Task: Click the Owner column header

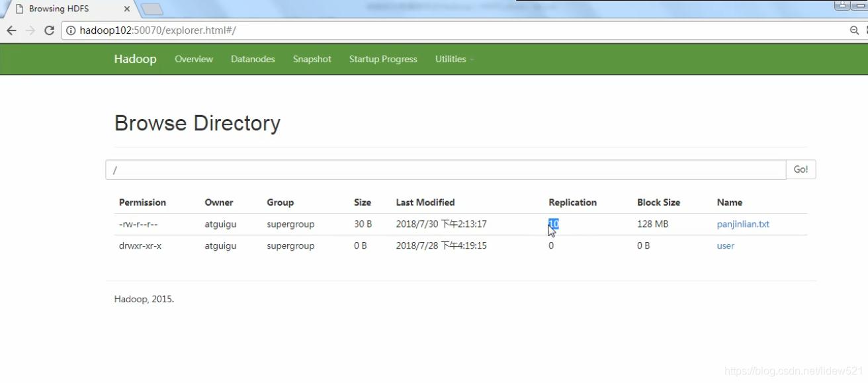Action: (x=219, y=202)
